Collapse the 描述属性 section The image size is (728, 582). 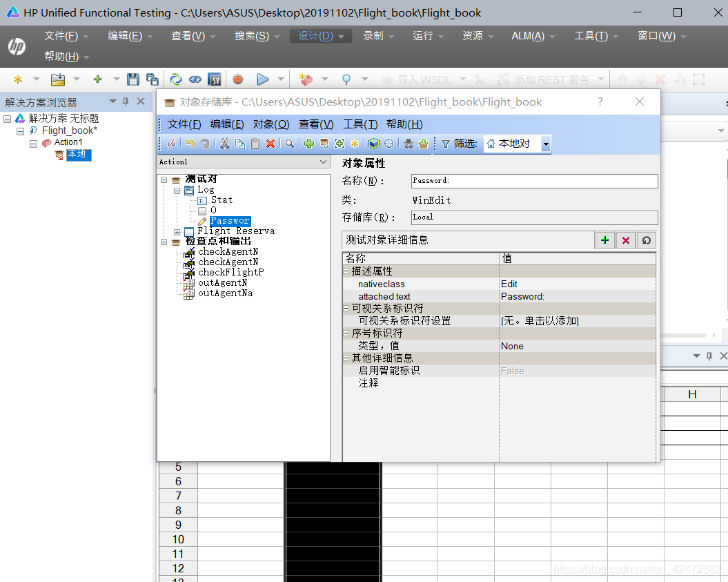(346, 271)
